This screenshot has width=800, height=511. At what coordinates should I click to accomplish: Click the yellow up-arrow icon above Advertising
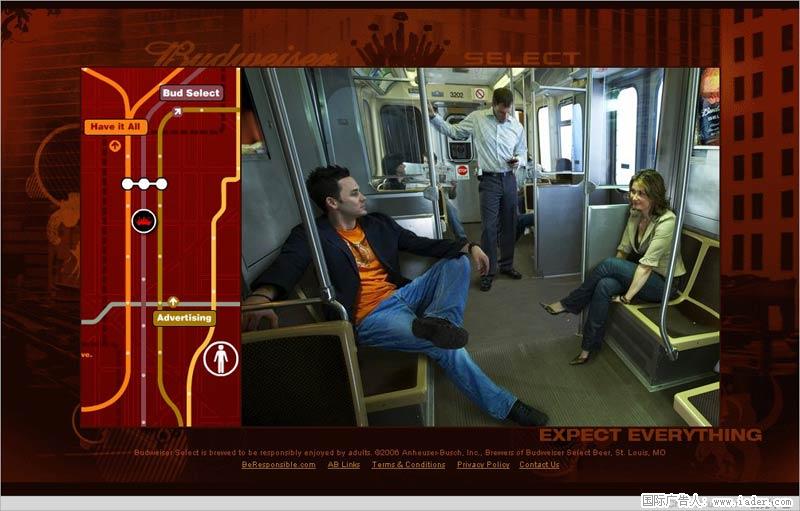tap(173, 301)
